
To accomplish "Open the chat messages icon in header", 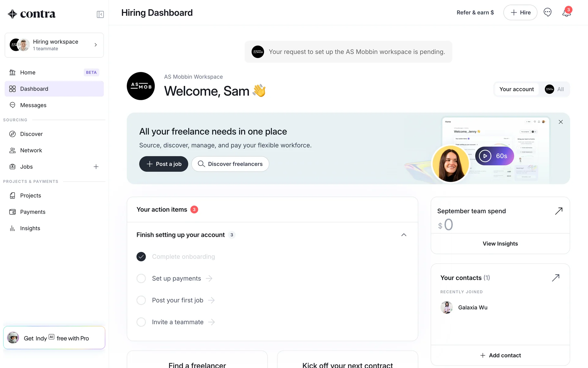I will click(x=547, y=13).
